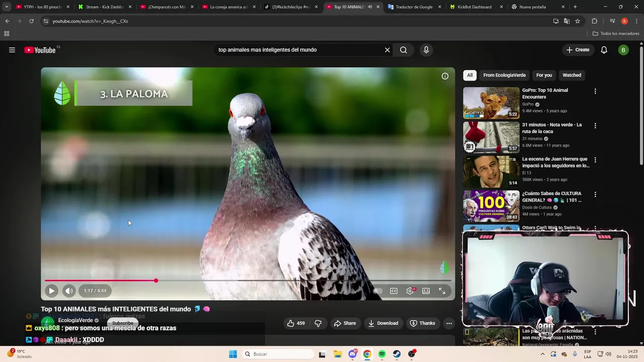Open the video settings gear

coord(411,291)
